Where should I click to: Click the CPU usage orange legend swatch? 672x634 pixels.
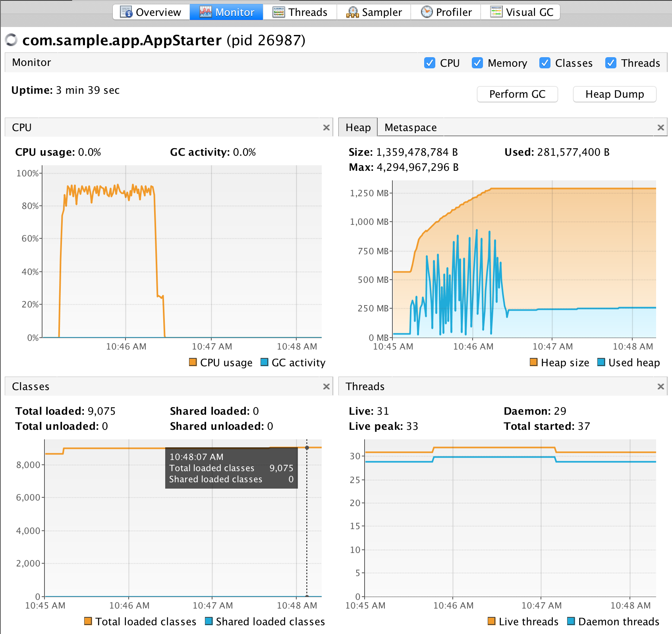coord(193,362)
